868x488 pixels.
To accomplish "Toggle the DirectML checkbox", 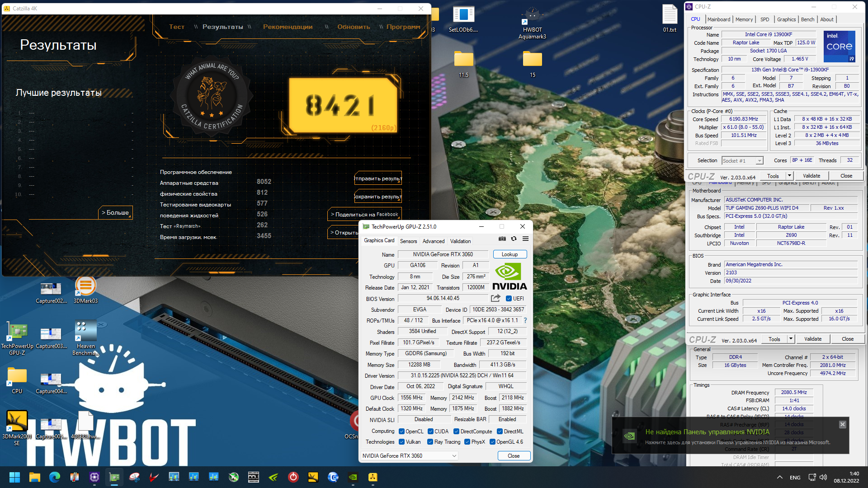I will coord(500,432).
